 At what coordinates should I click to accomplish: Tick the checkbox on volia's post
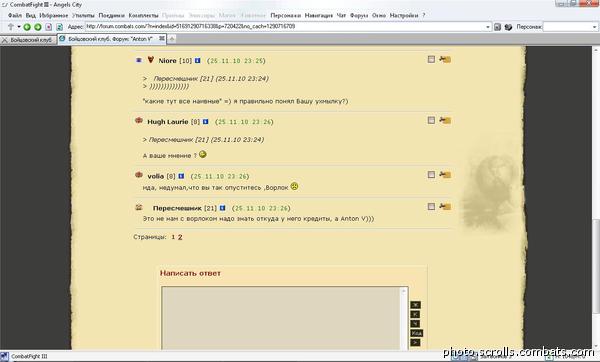pos(431,174)
